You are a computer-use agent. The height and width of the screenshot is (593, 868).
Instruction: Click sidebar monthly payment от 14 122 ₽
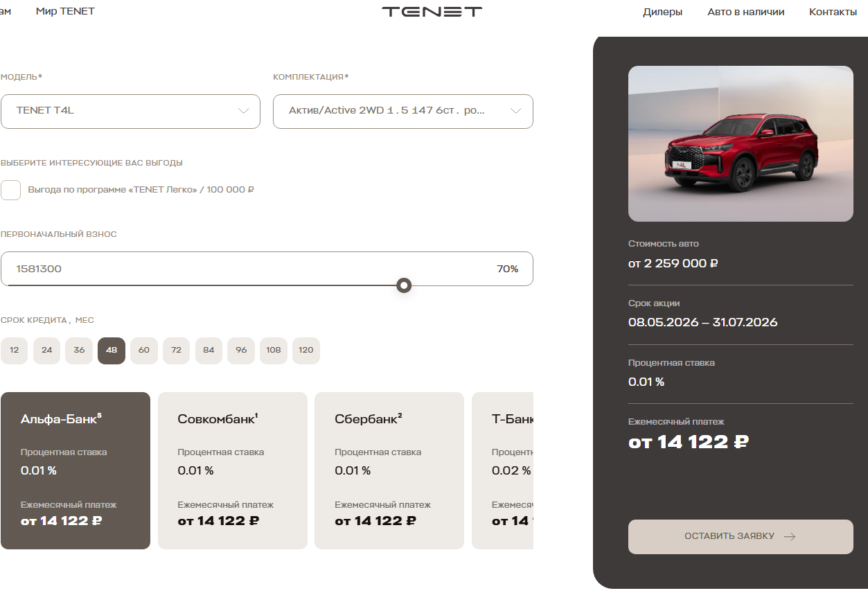click(689, 442)
